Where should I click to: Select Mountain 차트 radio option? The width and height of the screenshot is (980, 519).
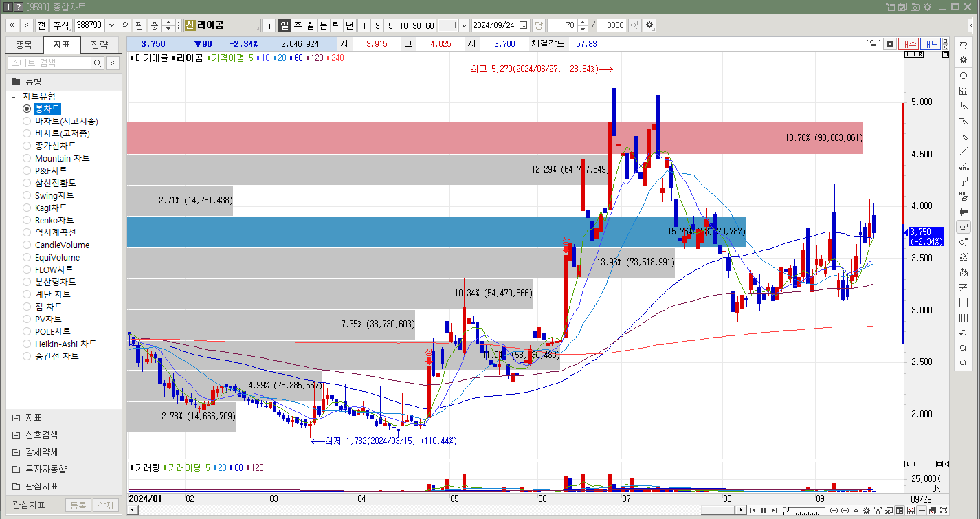[x=27, y=158]
